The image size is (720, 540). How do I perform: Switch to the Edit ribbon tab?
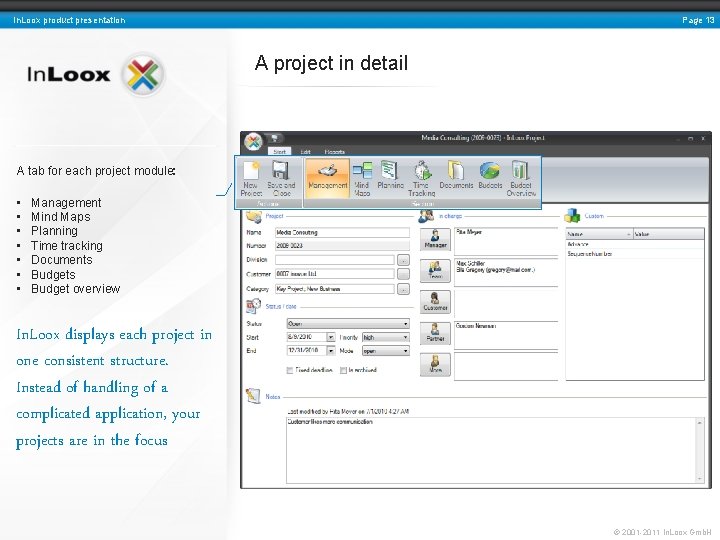(x=305, y=152)
